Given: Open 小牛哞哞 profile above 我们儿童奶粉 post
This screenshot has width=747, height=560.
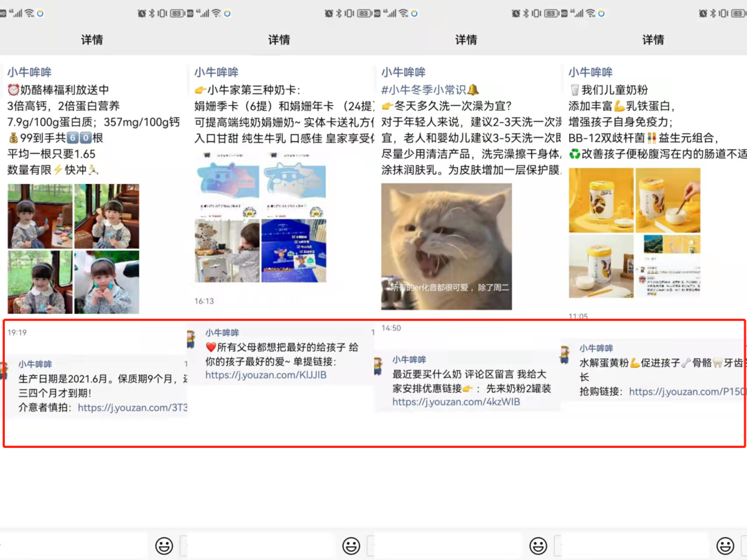Looking at the screenshot, I should (590, 72).
